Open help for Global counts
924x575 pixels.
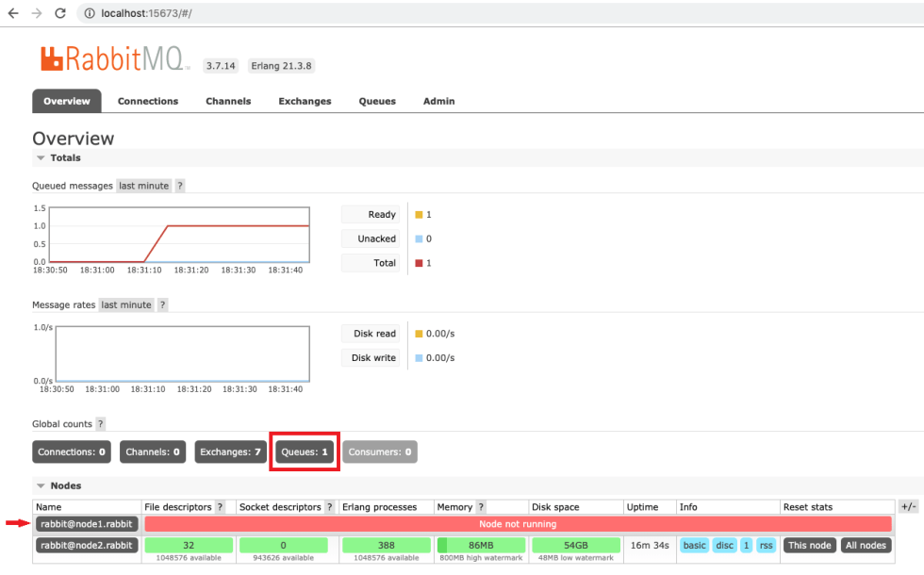point(100,423)
